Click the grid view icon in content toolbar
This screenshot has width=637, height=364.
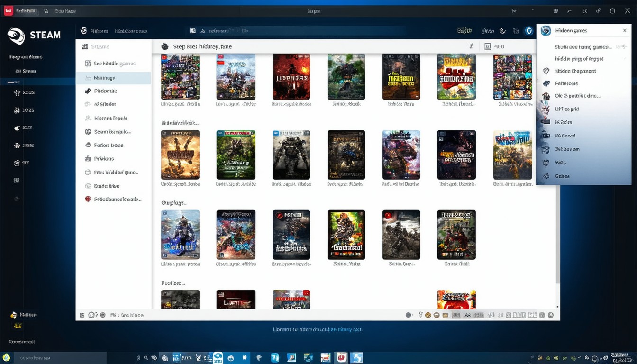click(488, 46)
